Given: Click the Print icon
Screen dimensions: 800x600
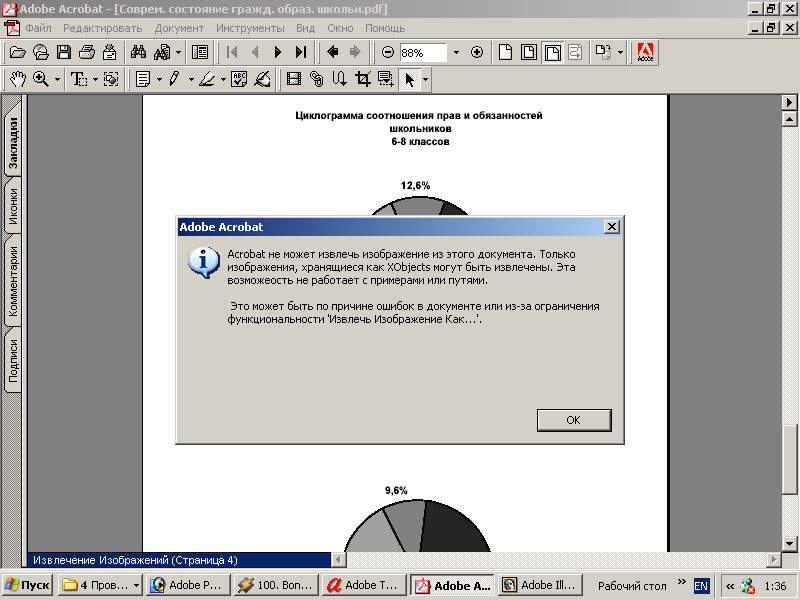Looking at the screenshot, I should [87, 52].
